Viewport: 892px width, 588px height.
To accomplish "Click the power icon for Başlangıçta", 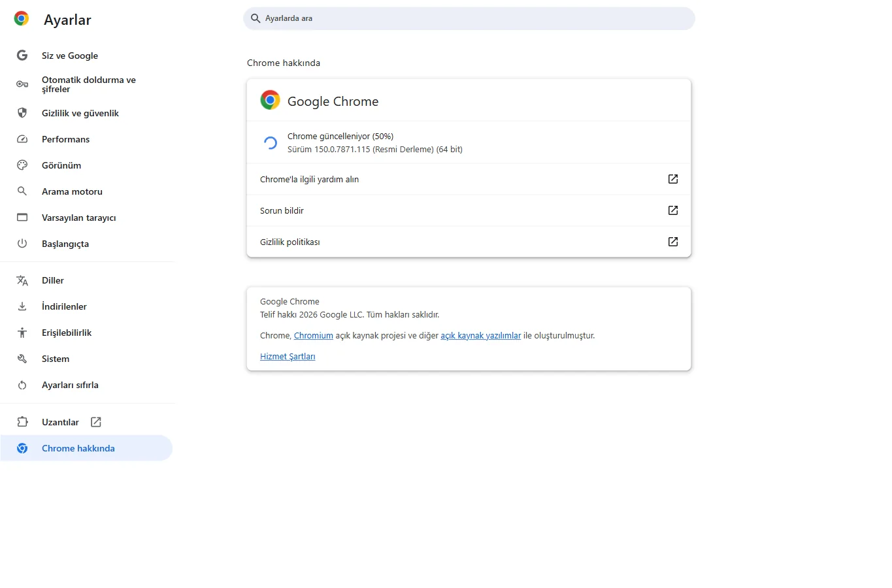I will tap(22, 244).
